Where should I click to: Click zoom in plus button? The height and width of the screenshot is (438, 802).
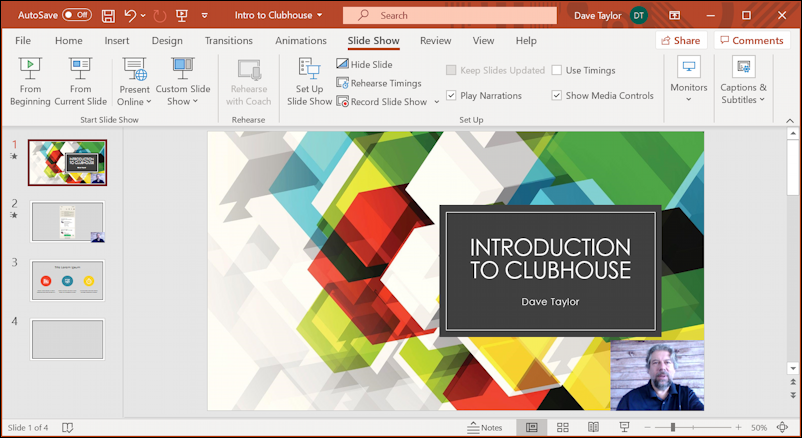click(738, 427)
